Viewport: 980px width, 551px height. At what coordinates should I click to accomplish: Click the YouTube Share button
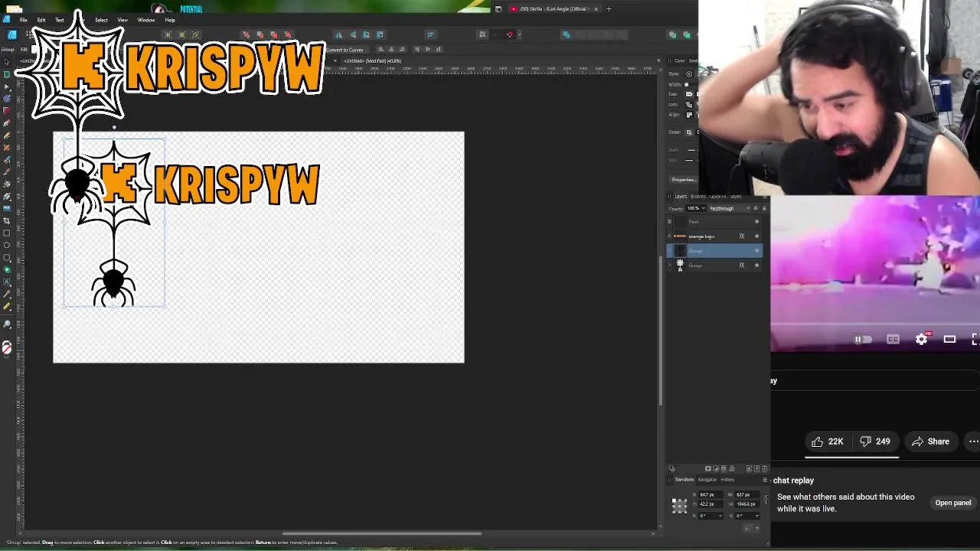(930, 442)
